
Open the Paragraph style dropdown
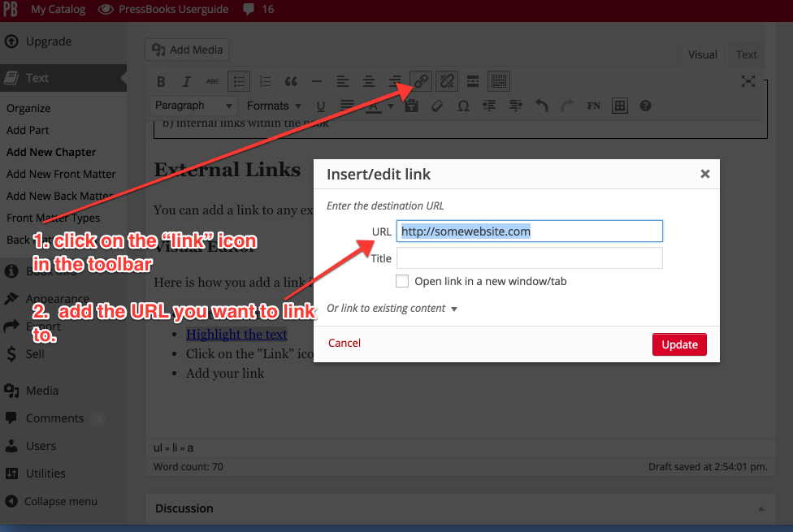point(193,106)
